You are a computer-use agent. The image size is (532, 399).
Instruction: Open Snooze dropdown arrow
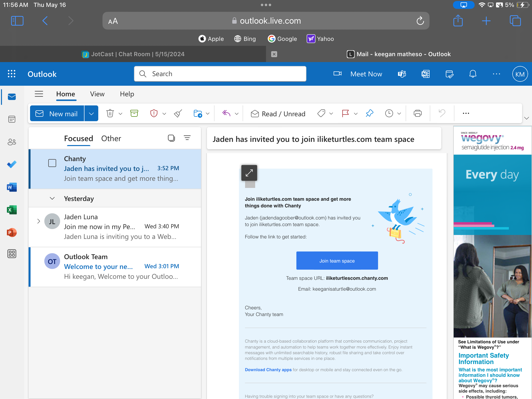(399, 114)
